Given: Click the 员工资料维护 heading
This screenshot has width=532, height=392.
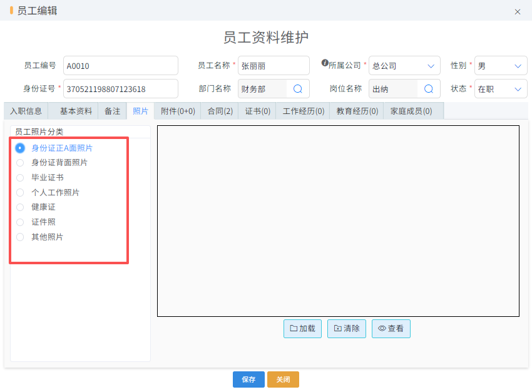Looking at the screenshot, I should [265, 38].
